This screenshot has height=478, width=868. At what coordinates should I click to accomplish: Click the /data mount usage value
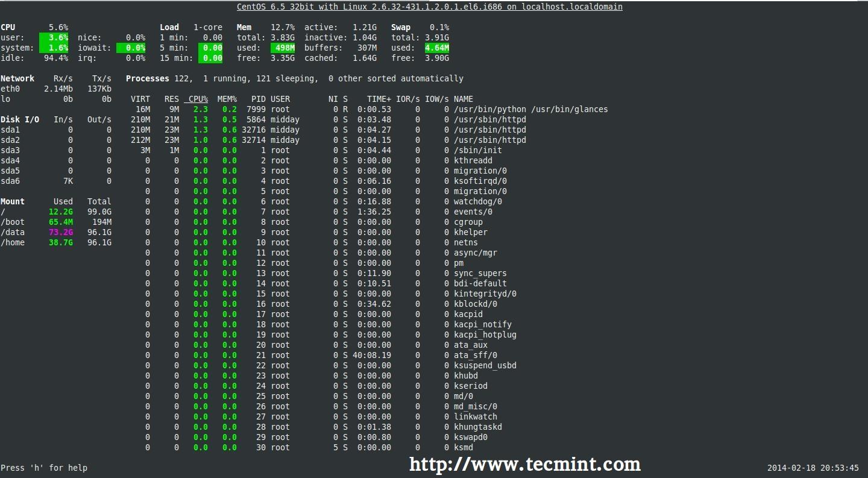coord(60,232)
